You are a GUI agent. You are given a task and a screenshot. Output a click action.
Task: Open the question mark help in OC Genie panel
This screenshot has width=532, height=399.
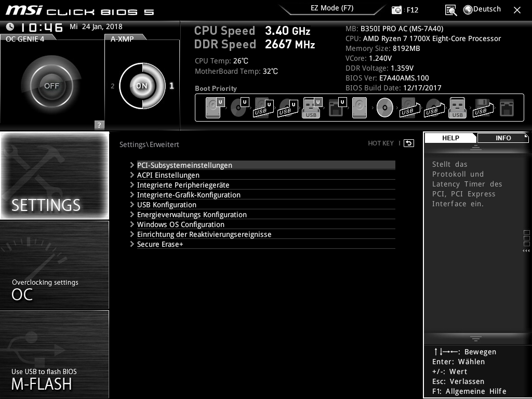coord(99,125)
